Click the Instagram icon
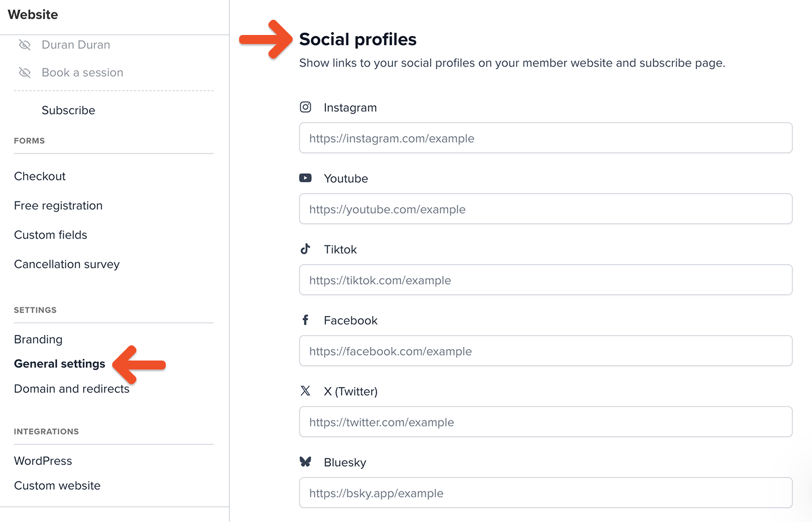 tap(305, 107)
